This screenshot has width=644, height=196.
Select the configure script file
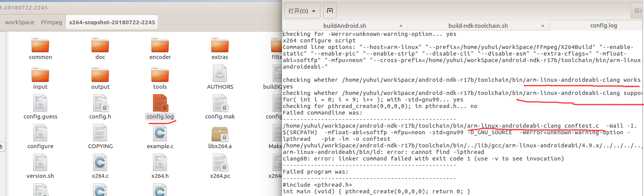point(40,133)
